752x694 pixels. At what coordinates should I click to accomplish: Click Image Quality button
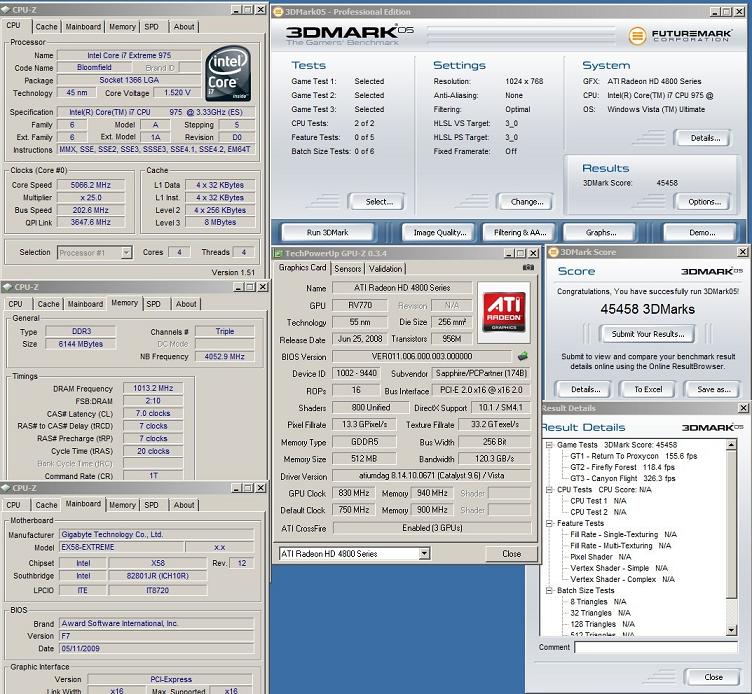(x=440, y=233)
